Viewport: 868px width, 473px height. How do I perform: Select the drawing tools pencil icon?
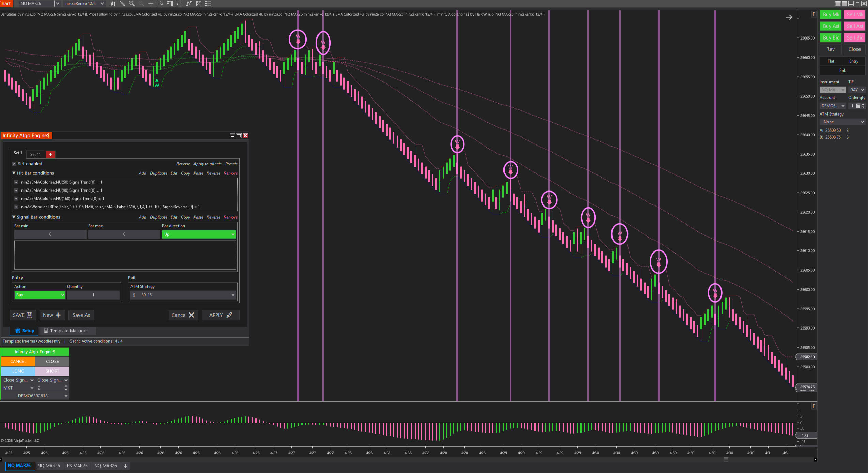[122, 4]
